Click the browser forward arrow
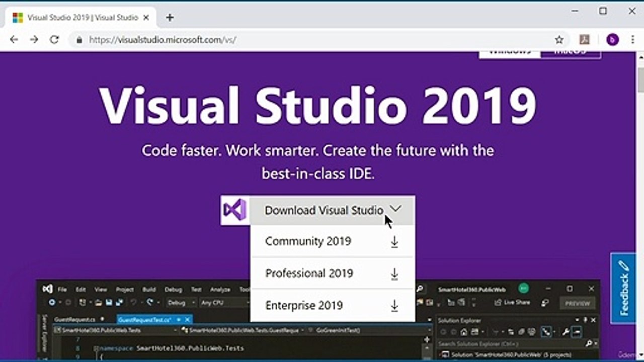 point(34,40)
